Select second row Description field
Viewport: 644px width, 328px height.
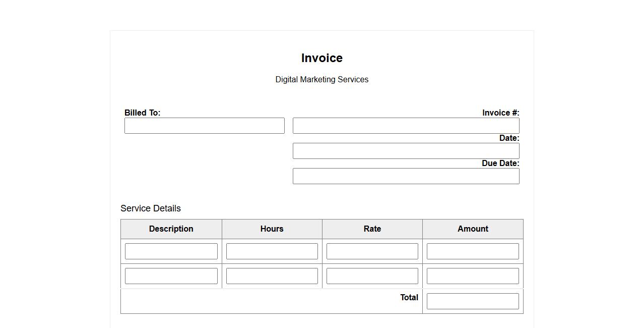tap(171, 276)
